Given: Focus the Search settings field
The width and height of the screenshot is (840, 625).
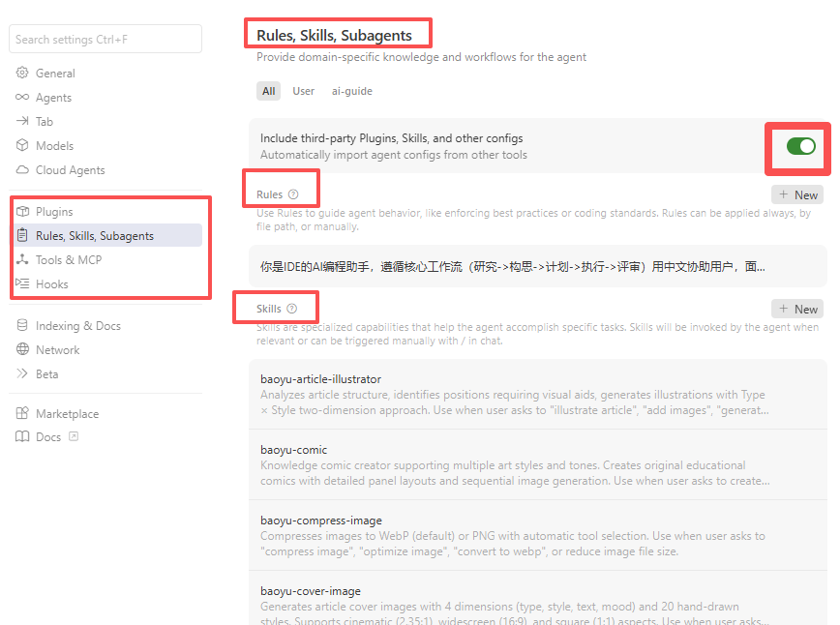Looking at the screenshot, I should [x=105, y=40].
